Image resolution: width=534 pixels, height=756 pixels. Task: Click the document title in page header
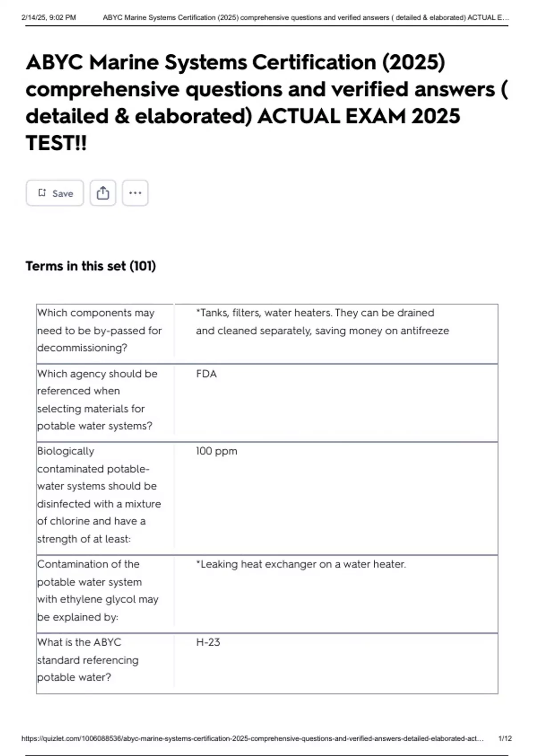(x=305, y=18)
